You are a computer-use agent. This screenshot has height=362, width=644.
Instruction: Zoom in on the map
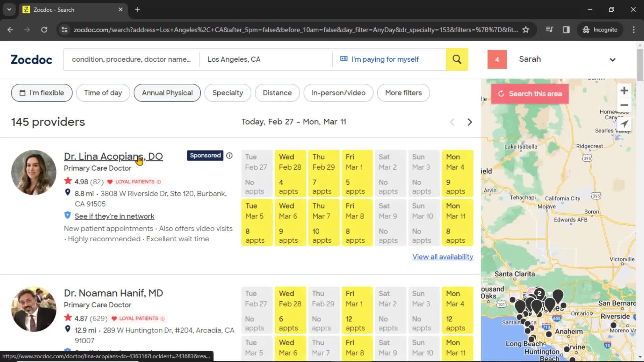pyautogui.click(x=624, y=90)
